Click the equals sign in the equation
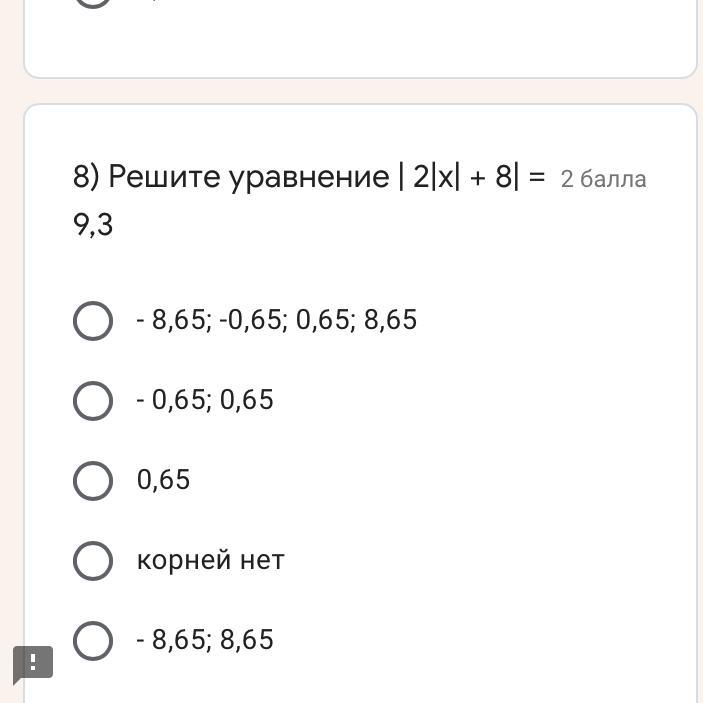Viewport: 703px width, 703px height. [537, 177]
